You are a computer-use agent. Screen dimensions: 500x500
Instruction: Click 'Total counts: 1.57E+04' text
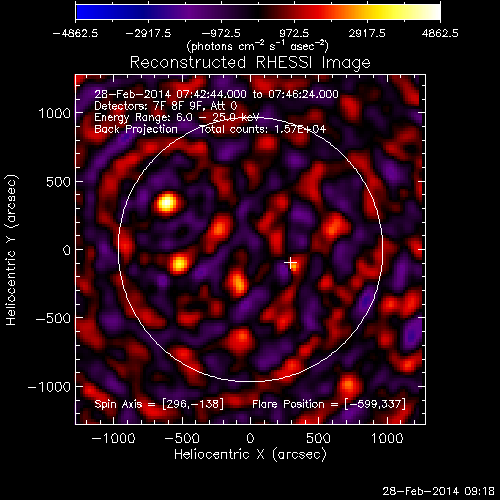click(263, 129)
